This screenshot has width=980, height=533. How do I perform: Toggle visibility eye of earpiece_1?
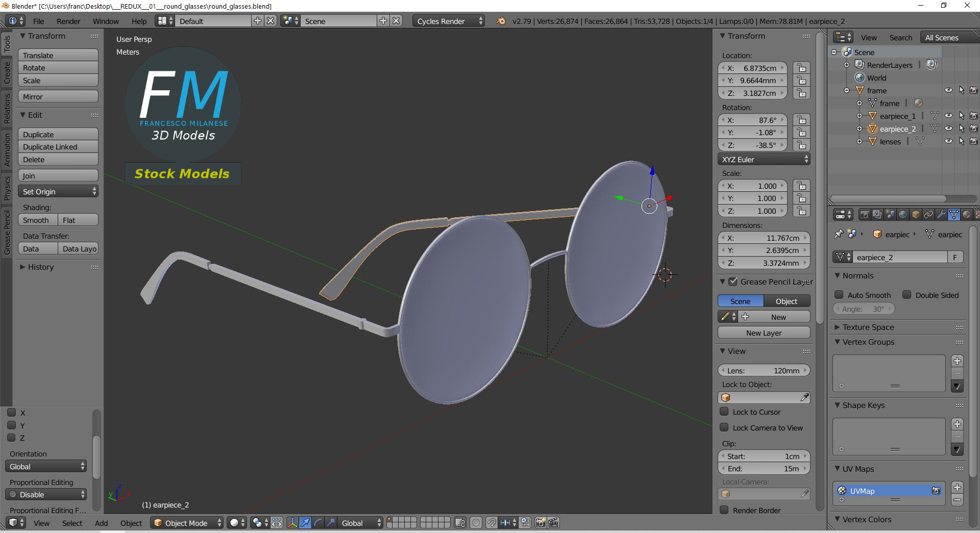click(x=948, y=116)
